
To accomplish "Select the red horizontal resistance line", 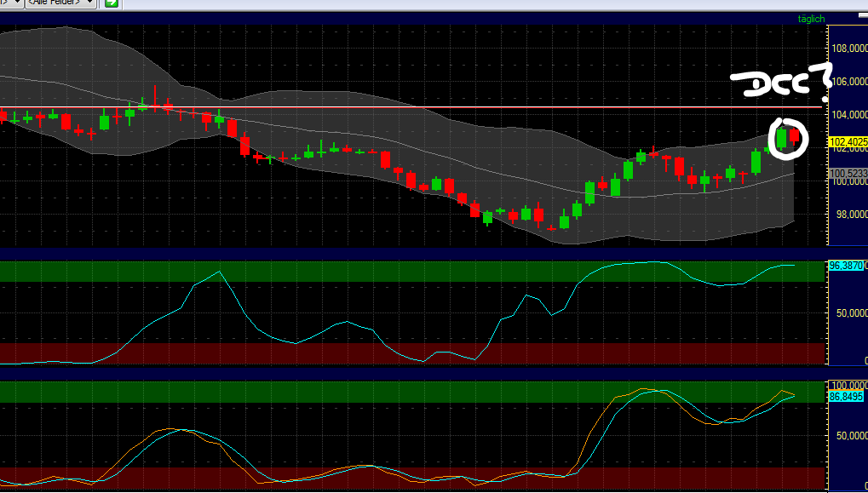I will tap(341, 109).
